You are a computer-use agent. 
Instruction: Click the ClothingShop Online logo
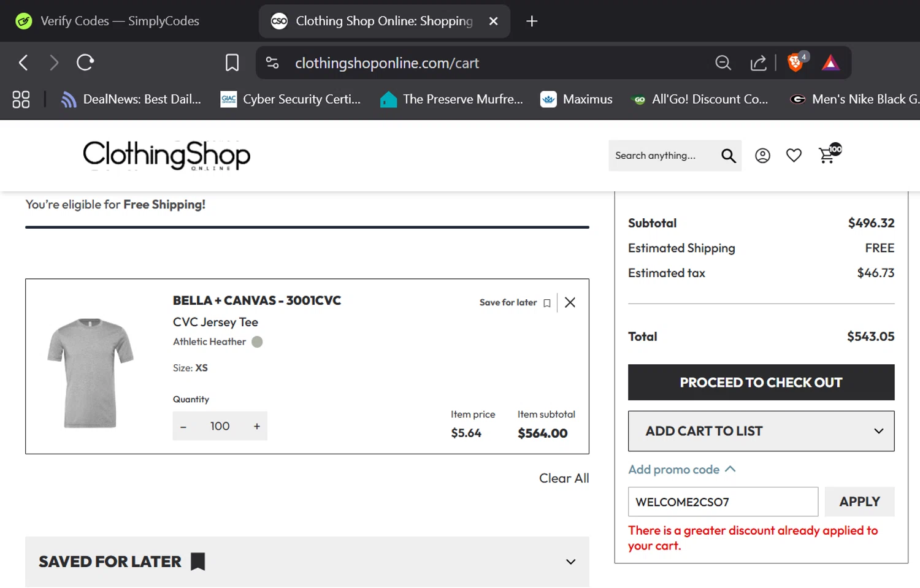(x=166, y=155)
